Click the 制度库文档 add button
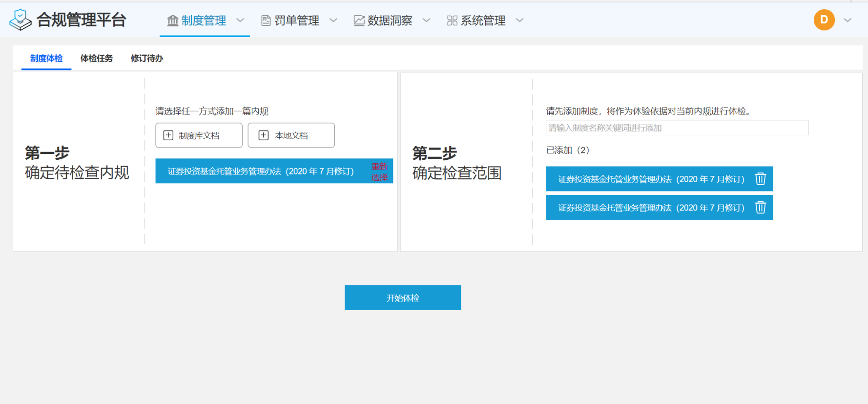The image size is (868, 404). point(199,135)
